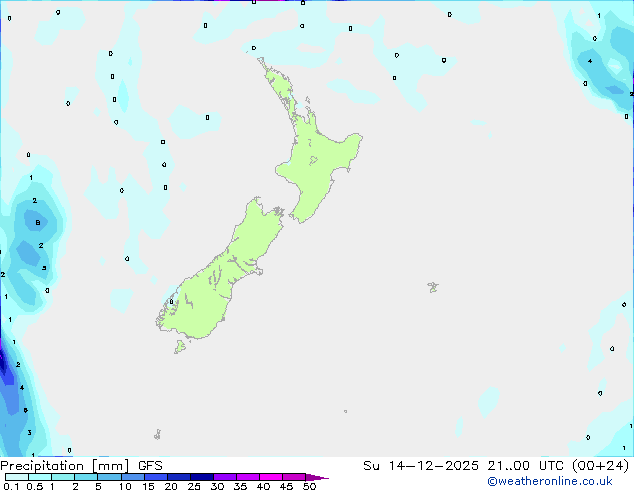Click the 'GFS' model label
634x490 pixels.
point(150,466)
